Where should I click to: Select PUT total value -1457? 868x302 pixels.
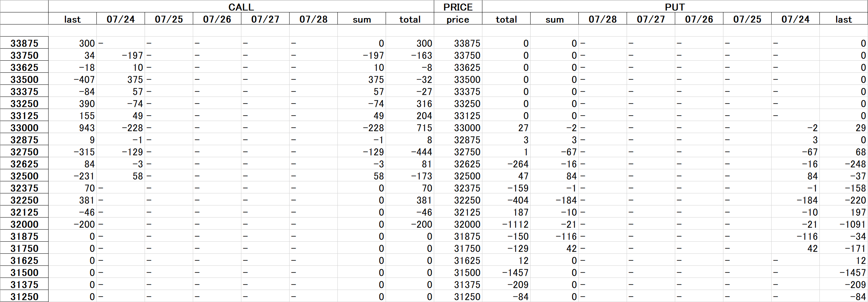coord(515,272)
